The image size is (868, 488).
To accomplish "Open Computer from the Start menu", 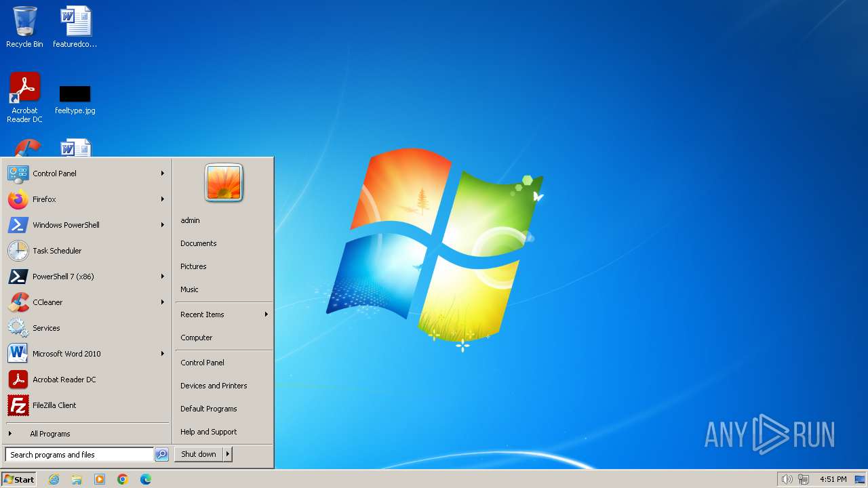I will [x=224, y=338].
